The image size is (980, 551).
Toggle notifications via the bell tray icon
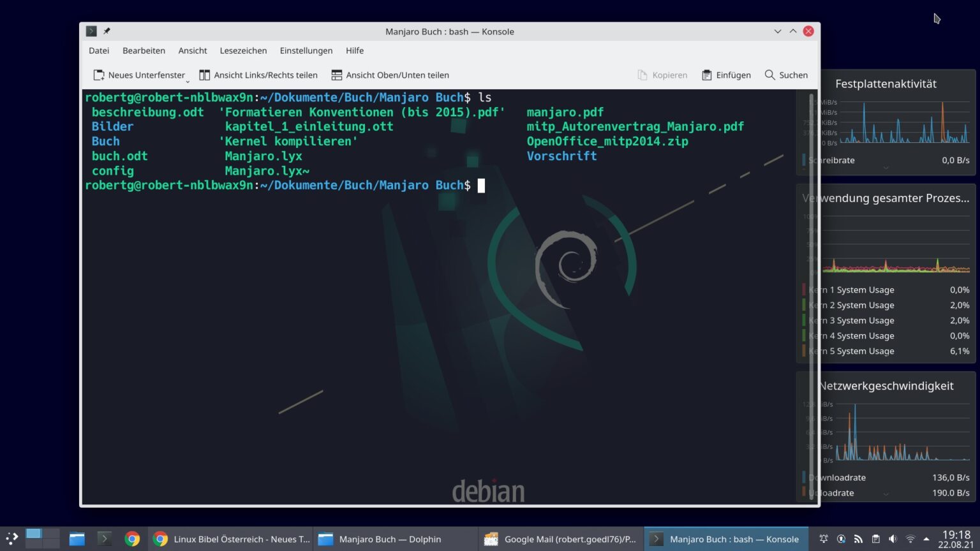[x=823, y=538]
